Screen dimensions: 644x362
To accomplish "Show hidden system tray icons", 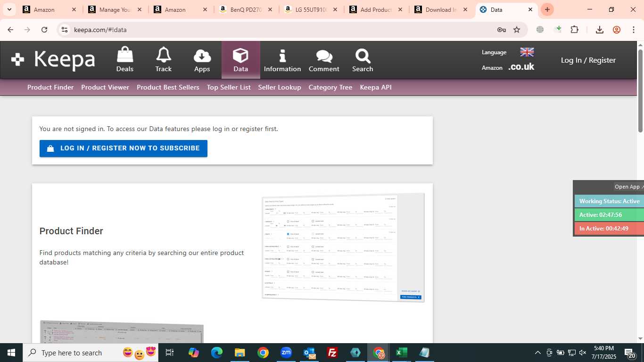I will click(x=537, y=353).
